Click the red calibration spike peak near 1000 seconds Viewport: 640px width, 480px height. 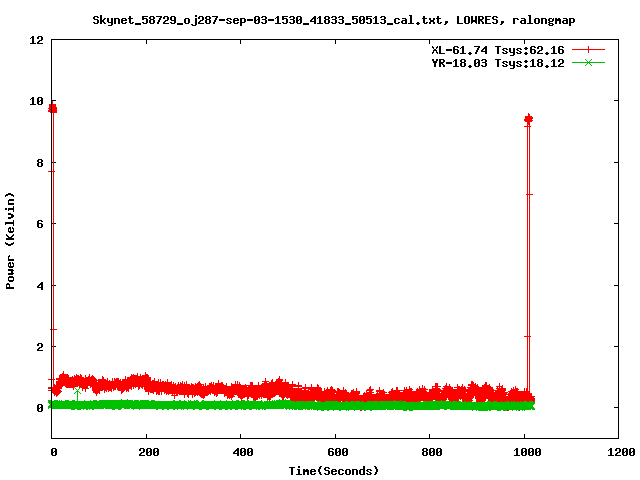coord(529,119)
